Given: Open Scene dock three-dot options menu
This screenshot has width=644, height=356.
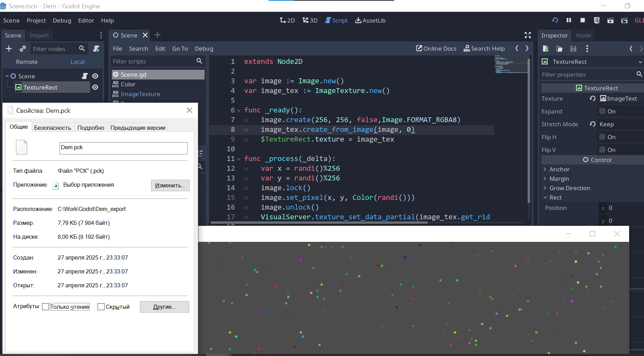Looking at the screenshot, I should 101,35.
